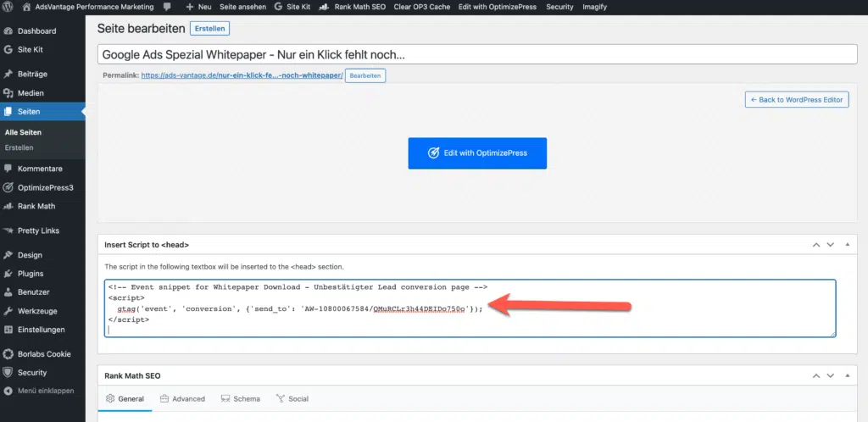868x422 pixels.
Task: Click Bearbeiten button beside permalink
Action: [x=365, y=75]
